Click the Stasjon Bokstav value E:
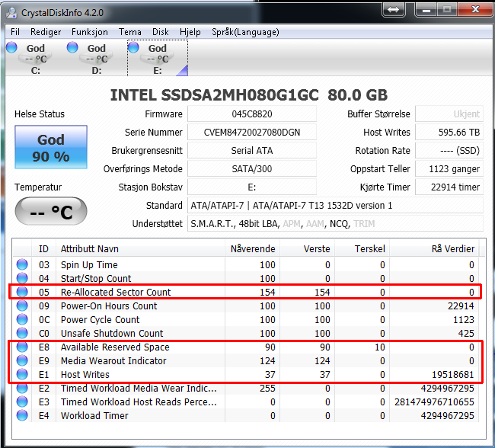Screen dimensions: 495x448 pyautogui.click(x=252, y=187)
